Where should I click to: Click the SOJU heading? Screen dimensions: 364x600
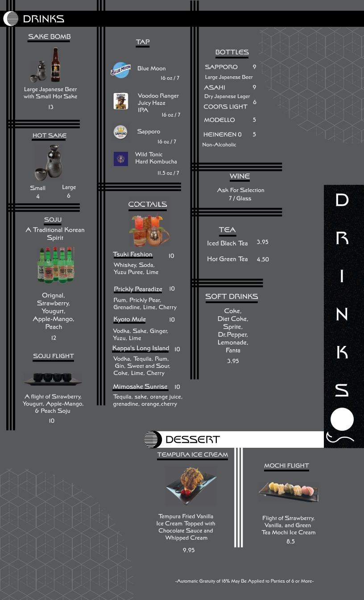click(x=53, y=220)
